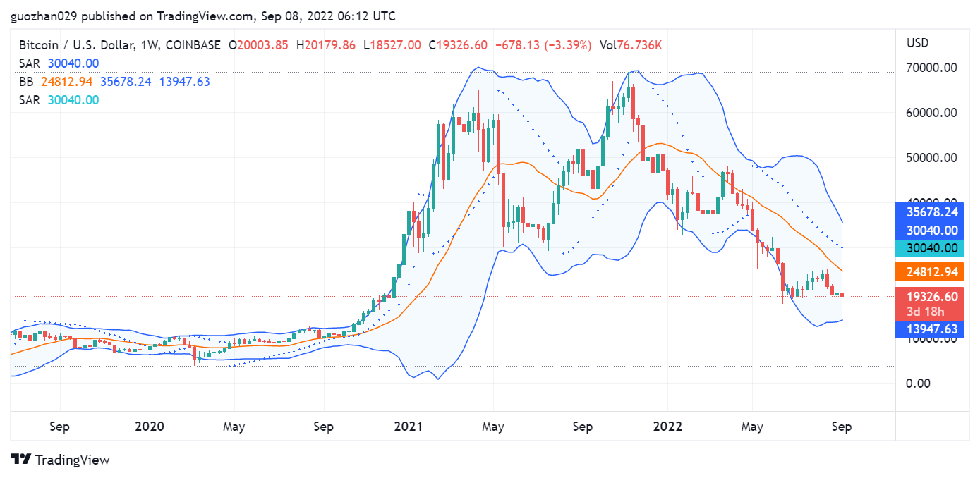Click the closing price C19326.60 value

tap(458, 45)
